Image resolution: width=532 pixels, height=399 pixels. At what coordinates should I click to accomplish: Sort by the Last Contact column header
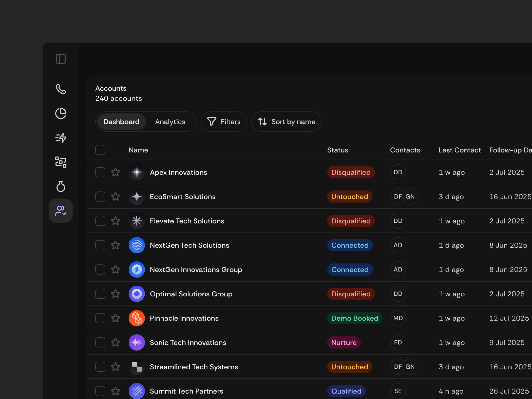460,150
